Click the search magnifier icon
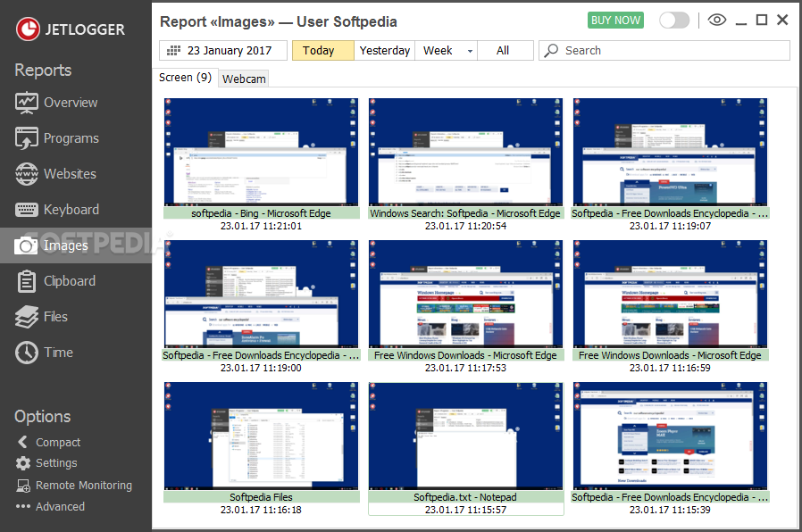The height and width of the screenshot is (532, 802). click(551, 51)
